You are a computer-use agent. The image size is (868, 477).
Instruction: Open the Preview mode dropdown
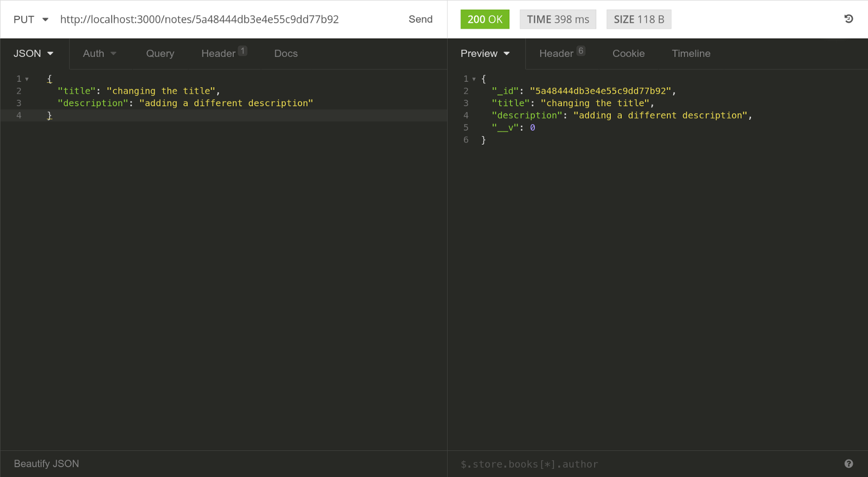click(x=485, y=54)
